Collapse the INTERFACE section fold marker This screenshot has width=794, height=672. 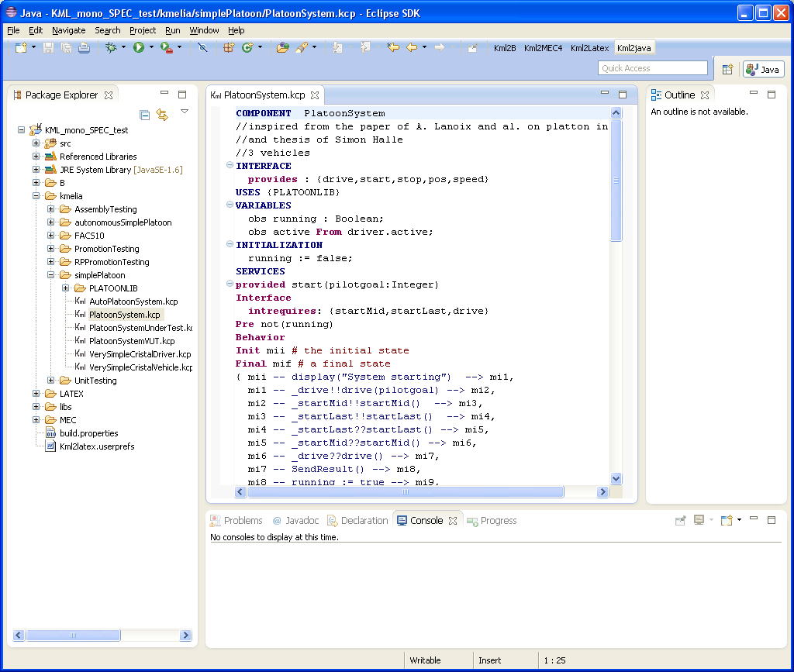pyautogui.click(x=230, y=166)
